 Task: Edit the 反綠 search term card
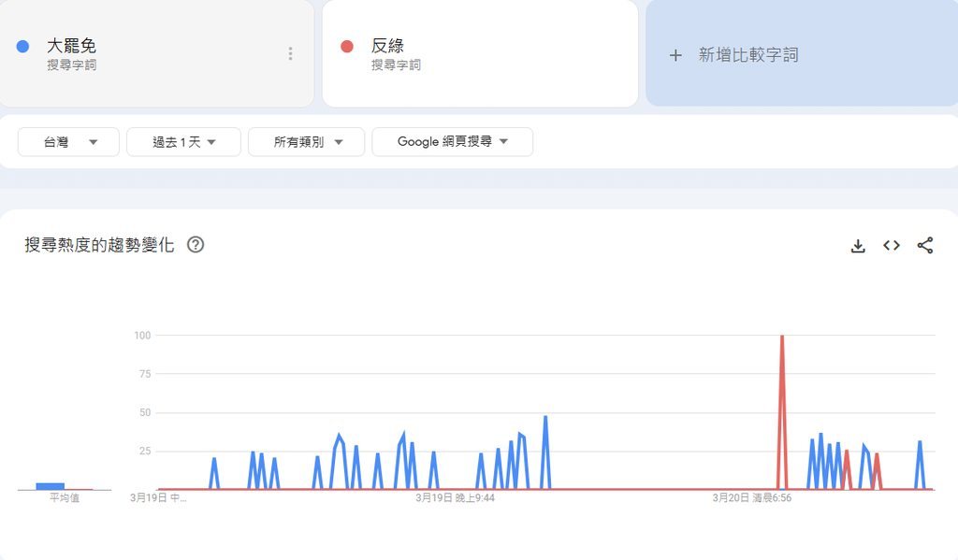(388, 46)
